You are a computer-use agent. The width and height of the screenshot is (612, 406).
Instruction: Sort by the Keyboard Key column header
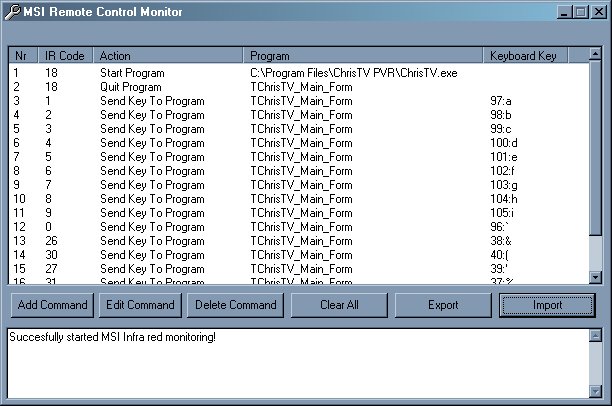tap(526, 55)
